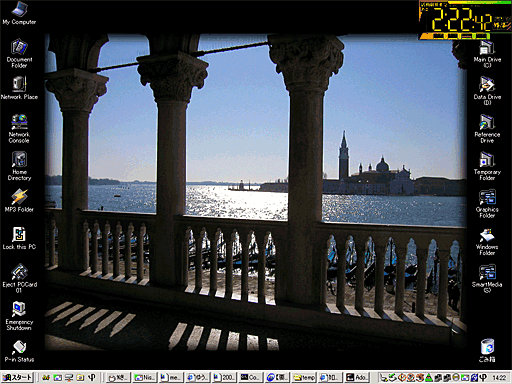Open the Start menu button
Viewport: 512px width, 384px height.
point(17,377)
